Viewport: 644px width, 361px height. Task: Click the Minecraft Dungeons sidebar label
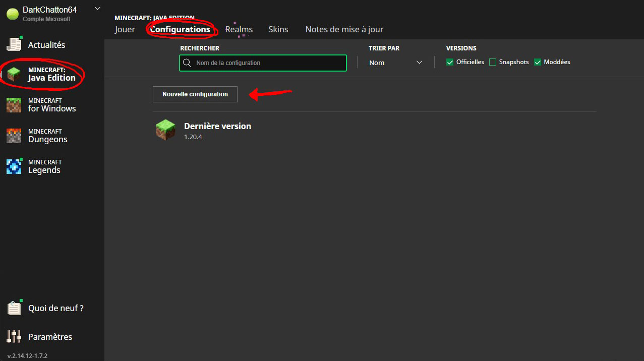click(x=48, y=136)
